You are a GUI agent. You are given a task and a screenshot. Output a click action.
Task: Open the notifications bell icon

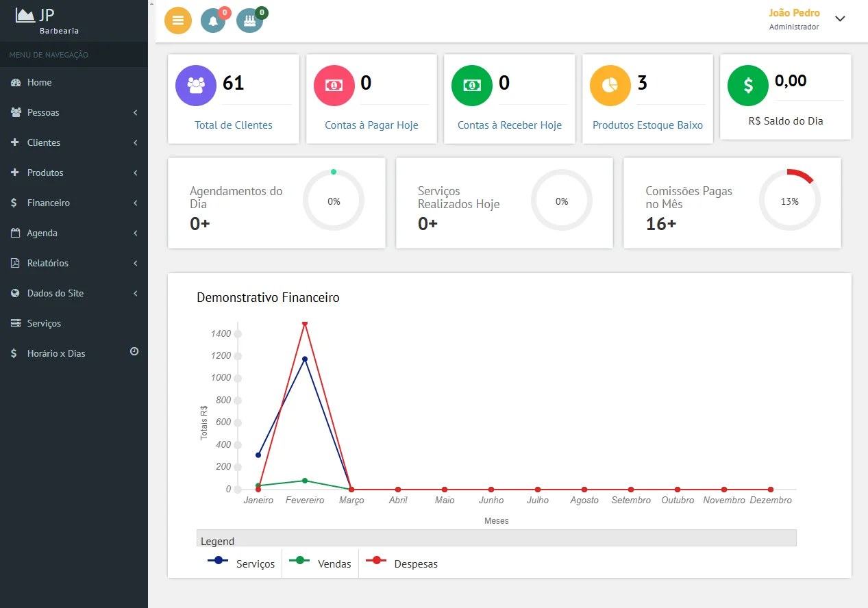(x=213, y=21)
